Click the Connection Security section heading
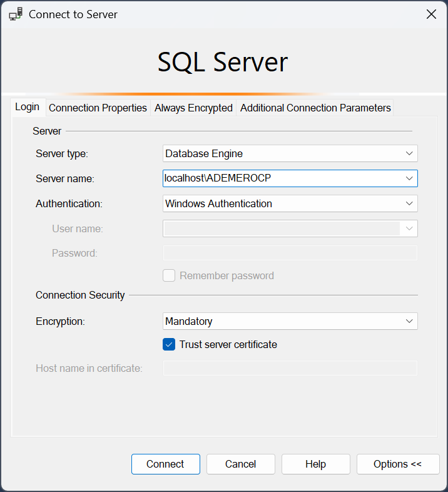Screen dimensions: 448x492 pyautogui.click(x=80, y=295)
